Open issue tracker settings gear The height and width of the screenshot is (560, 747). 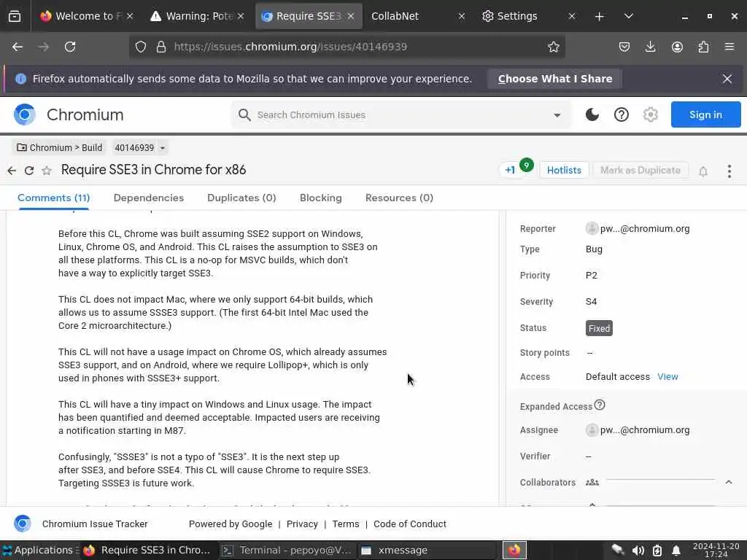pyautogui.click(x=650, y=114)
